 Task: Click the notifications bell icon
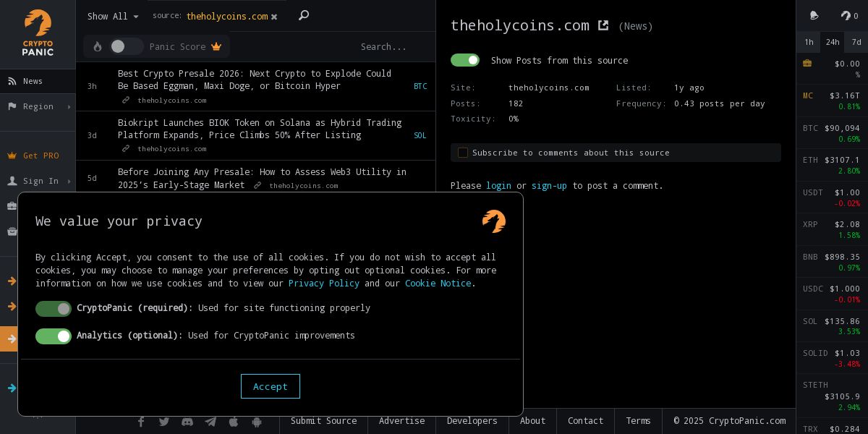(814, 15)
